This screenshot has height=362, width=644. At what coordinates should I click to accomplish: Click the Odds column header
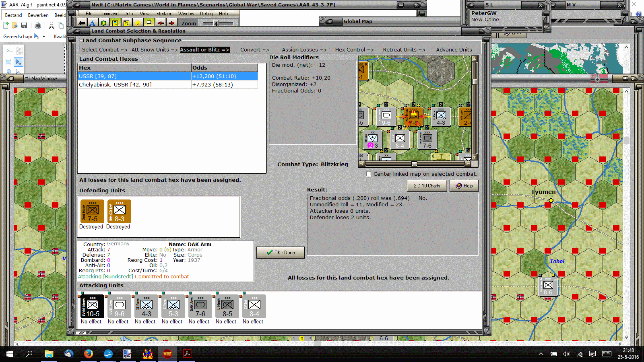[224, 68]
